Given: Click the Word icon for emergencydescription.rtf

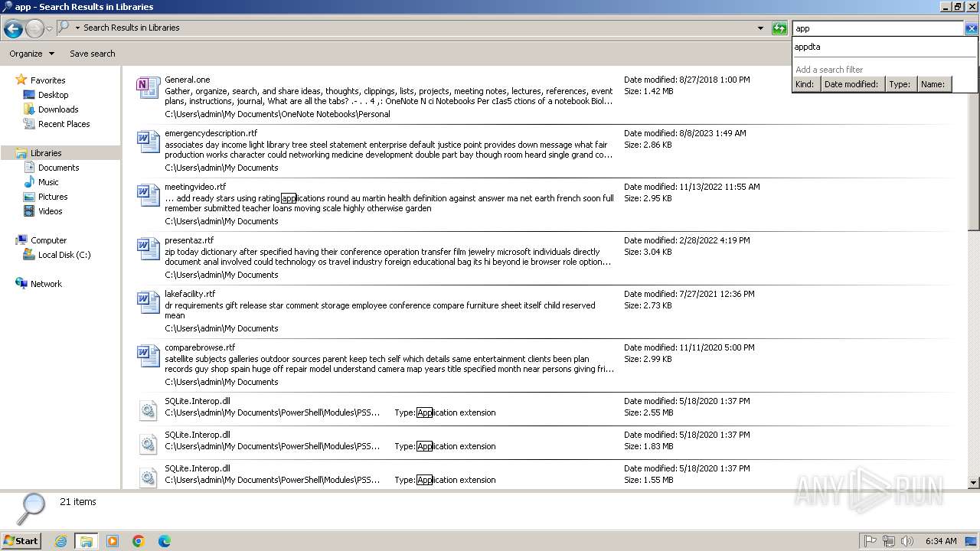Looking at the screenshot, I should point(148,142).
